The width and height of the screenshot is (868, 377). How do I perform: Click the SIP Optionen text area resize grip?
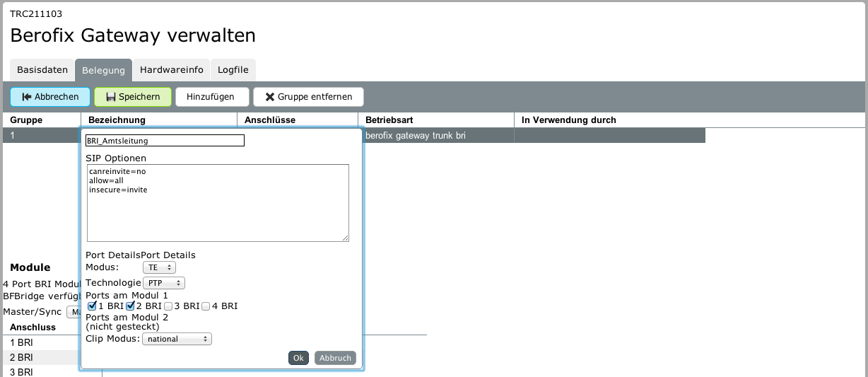pos(345,238)
